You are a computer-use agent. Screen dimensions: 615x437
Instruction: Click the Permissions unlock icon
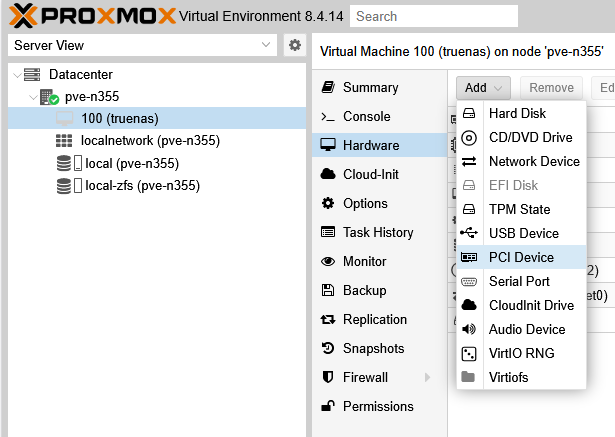[328, 406]
